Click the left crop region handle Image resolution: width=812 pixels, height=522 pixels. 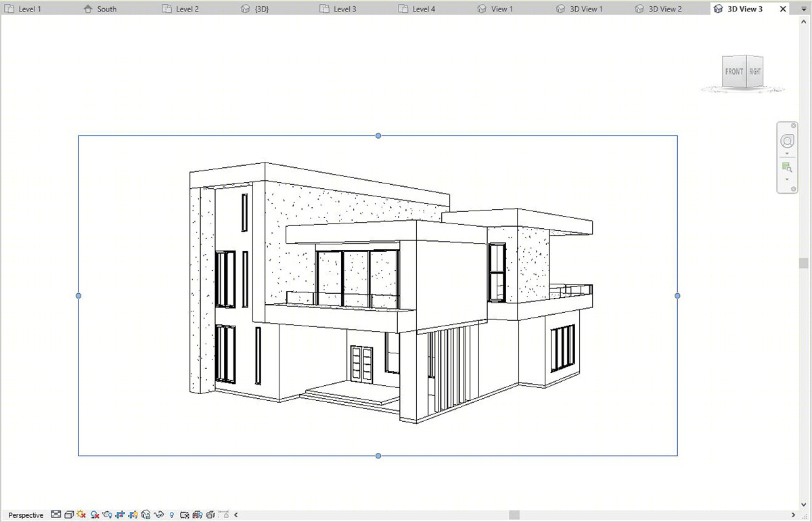[x=78, y=296]
